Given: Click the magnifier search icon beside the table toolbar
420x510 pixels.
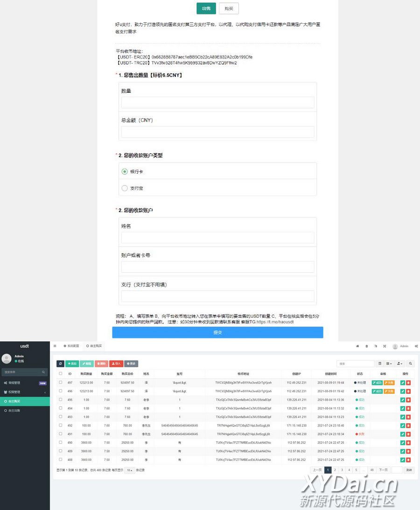Looking at the screenshot, I should (411, 363).
